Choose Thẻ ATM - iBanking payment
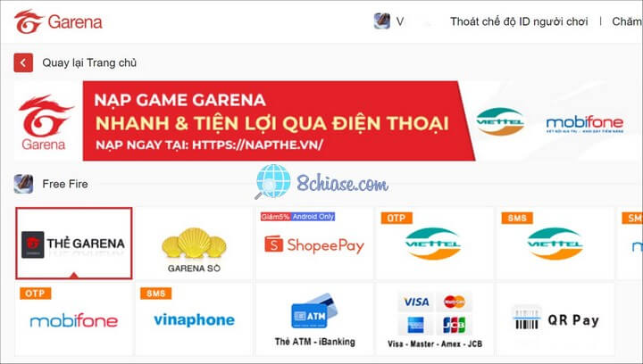This screenshot has width=643, height=364. pos(314,319)
